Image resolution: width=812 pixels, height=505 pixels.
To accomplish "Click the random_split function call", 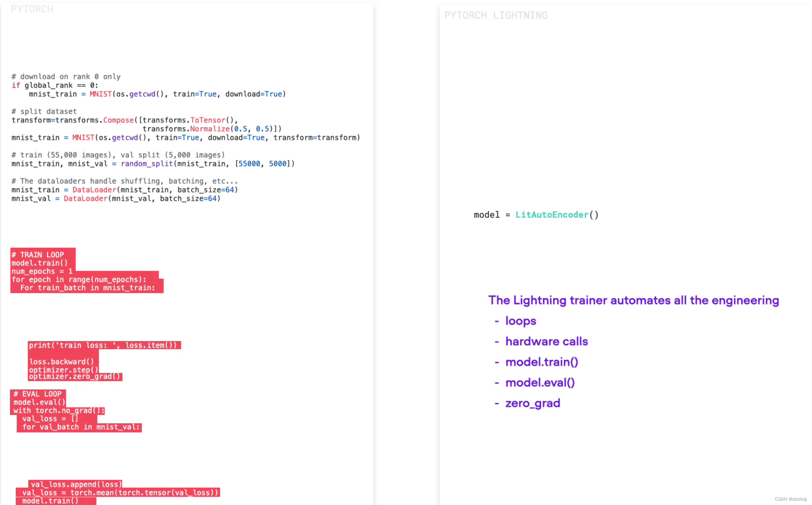I will coord(146,164).
